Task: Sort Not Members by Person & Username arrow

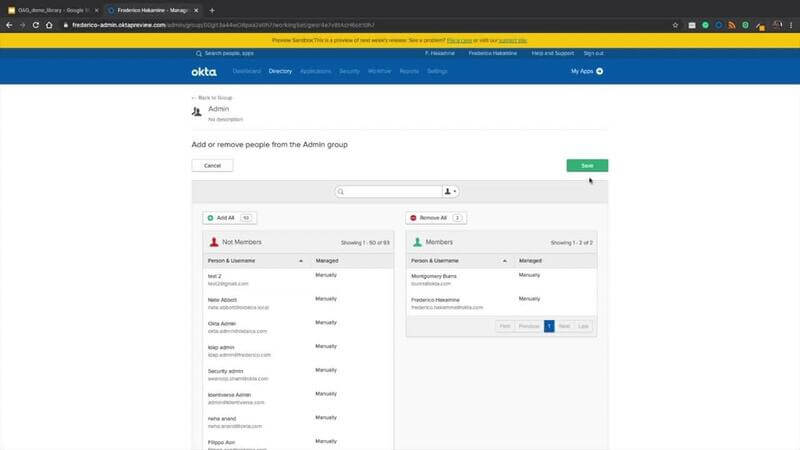Action: click(x=301, y=260)
